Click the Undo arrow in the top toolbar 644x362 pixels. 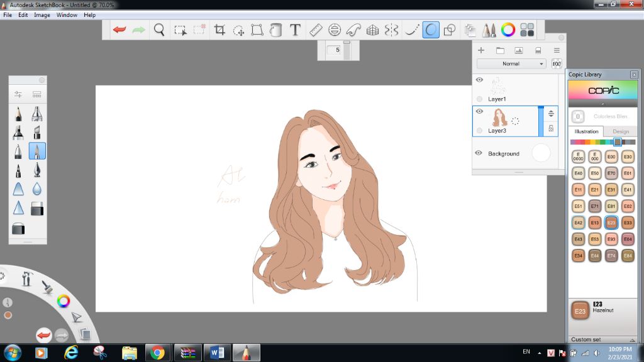tap(119, 30)
